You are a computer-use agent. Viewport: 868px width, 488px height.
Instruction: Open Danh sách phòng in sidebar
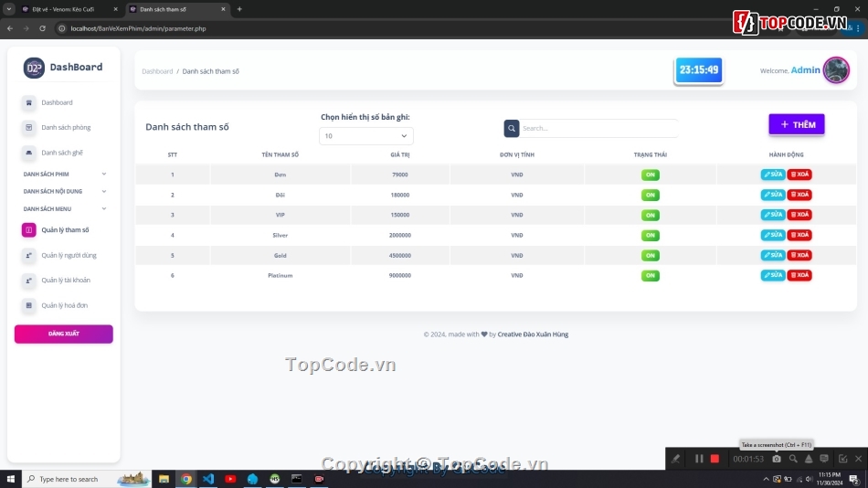click(x=64, y=127)
